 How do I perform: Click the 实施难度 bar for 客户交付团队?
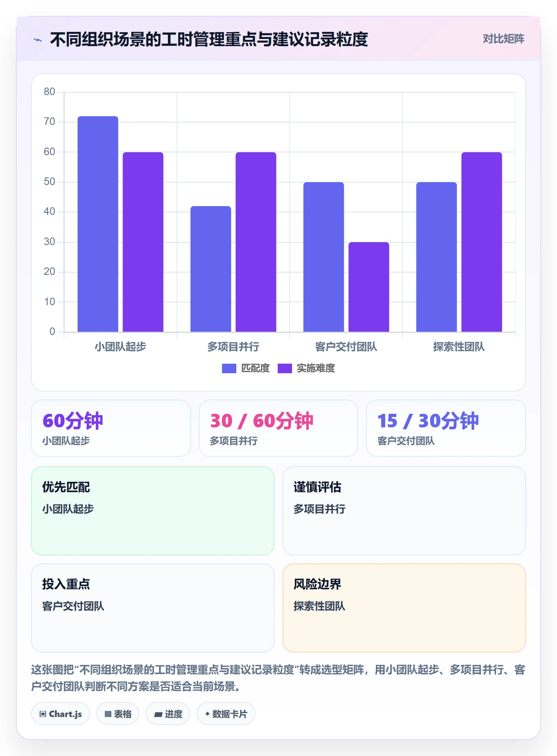[369, 287]
